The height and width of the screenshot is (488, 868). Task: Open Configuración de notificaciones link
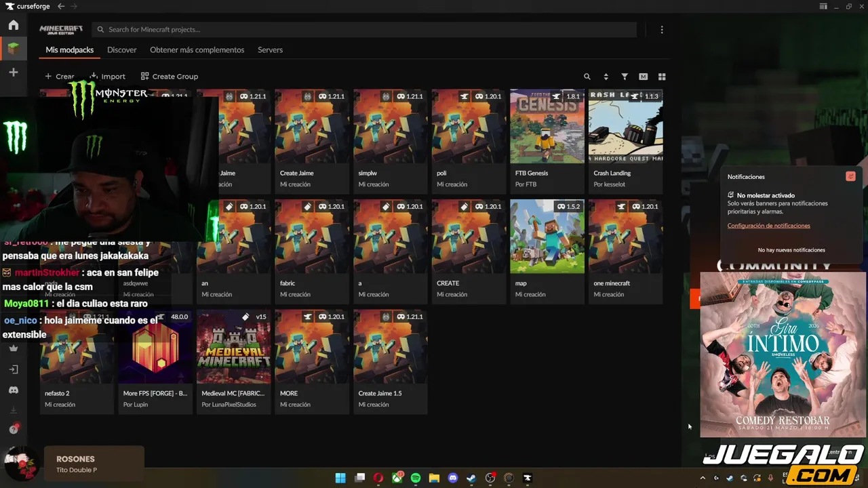click(x=768, y=226)
